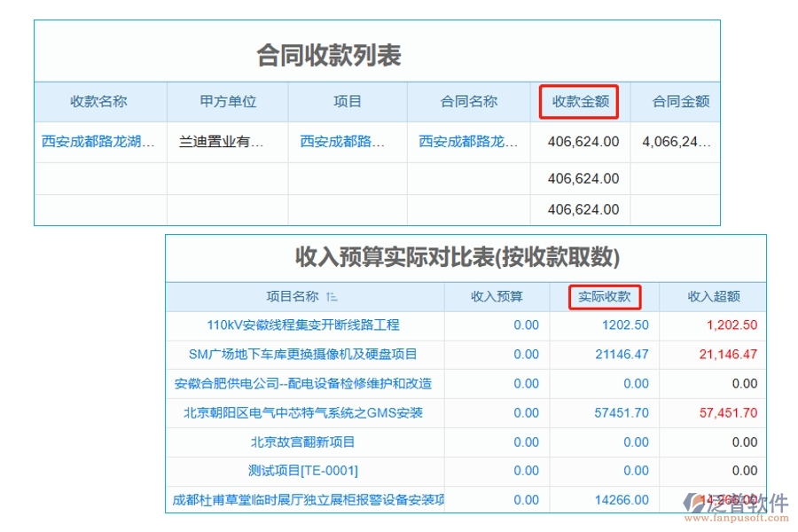This screenshot has height=532, width=798.
Task: Open 安徽合肥供电公司配电设备检修维护和改造 link
Action: coord(306,384)
